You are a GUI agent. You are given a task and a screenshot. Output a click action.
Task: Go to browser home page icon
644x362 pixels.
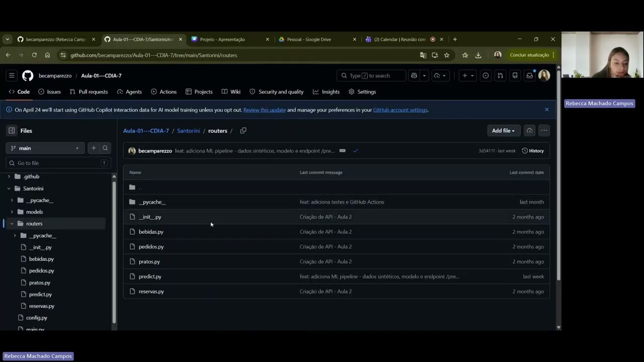pos(47,55)
